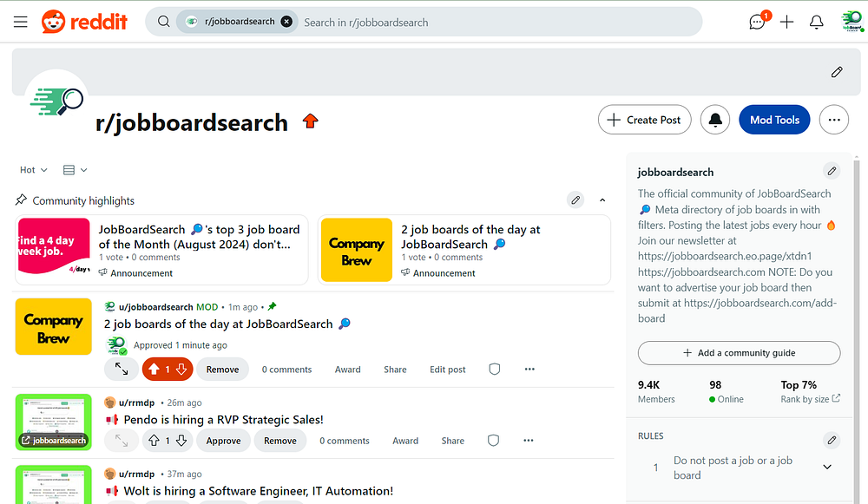
Task: Open the user profile avatar menu
Action: click(x=852, y=22)
